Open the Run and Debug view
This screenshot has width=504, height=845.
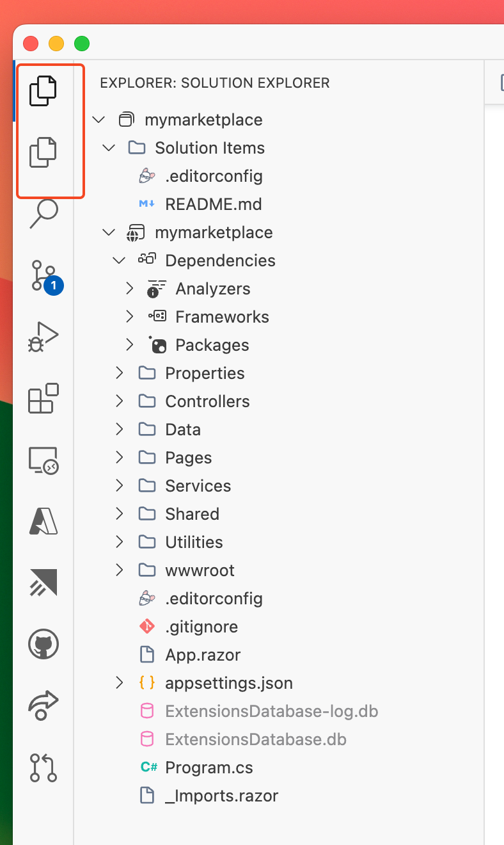pyautogui.click(x=43, y=335)
